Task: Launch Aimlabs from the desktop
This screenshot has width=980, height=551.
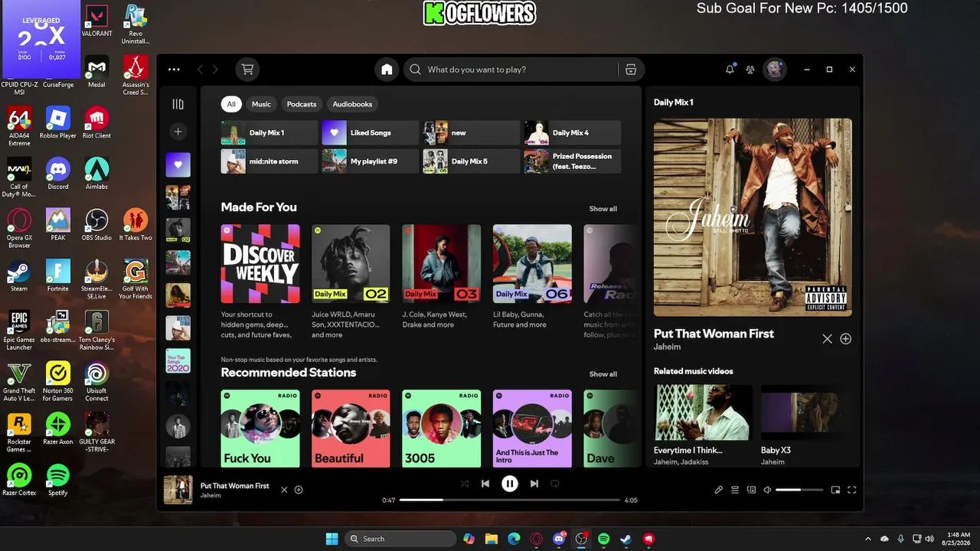Action: click(x=96, y=174)
